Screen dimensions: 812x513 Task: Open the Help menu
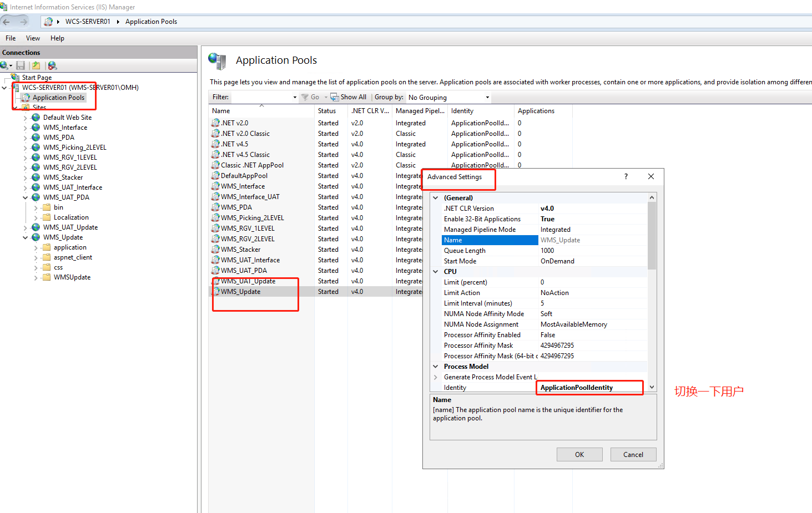click(x=57, y=38)
